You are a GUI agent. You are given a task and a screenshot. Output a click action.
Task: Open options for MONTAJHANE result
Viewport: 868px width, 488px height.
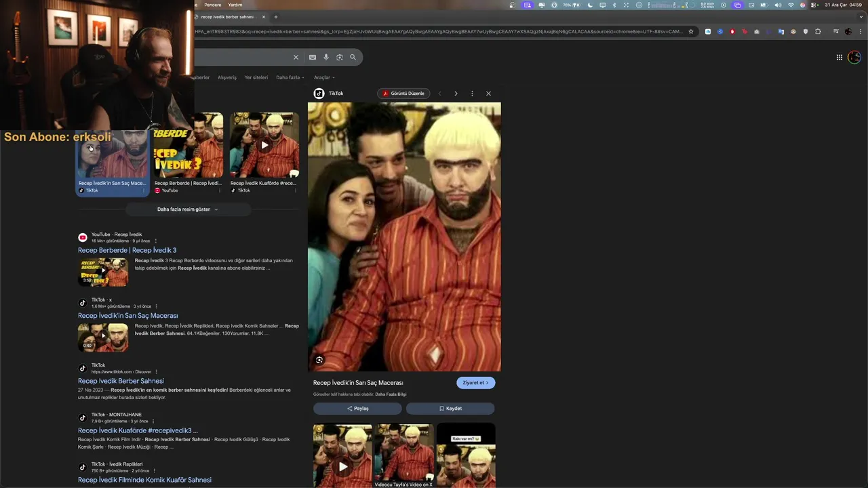pos(153,421)
